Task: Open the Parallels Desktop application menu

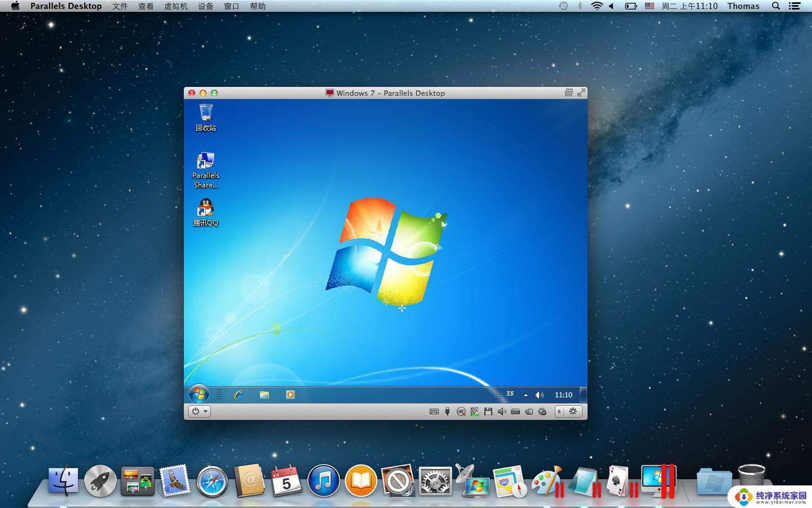Action: click(66, 6)
